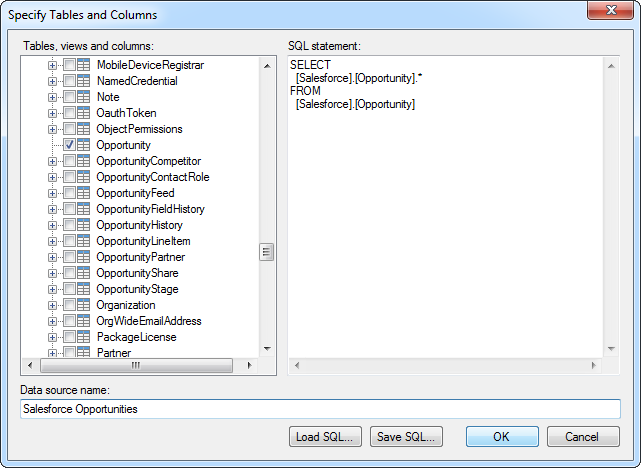The width and height of the screenshot is (641, 468).
Task: Expand the OrgWideEmailAddress tree node
Action: pyautogui.click(x=53, y=321)
